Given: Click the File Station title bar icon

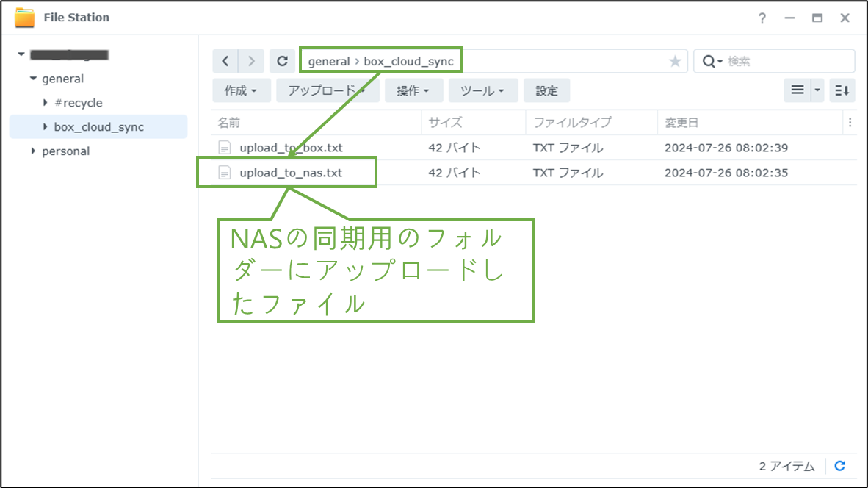Looking at the screenshot, I should point(23,17).
